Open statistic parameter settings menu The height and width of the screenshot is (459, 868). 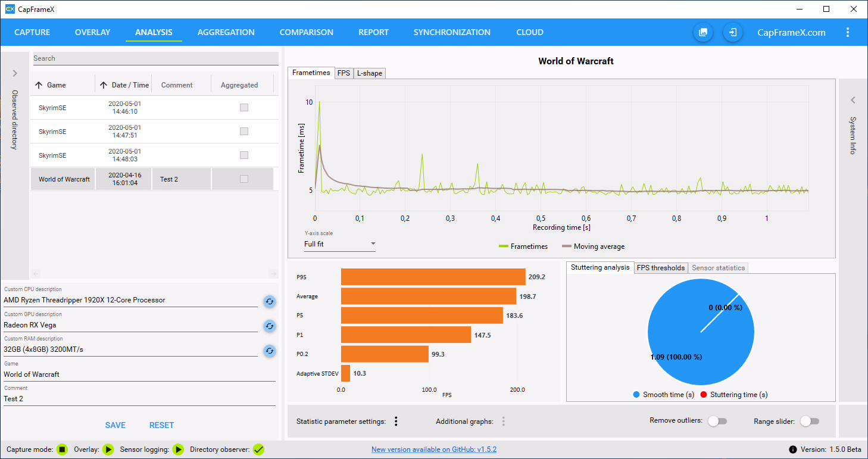point(396,421)
